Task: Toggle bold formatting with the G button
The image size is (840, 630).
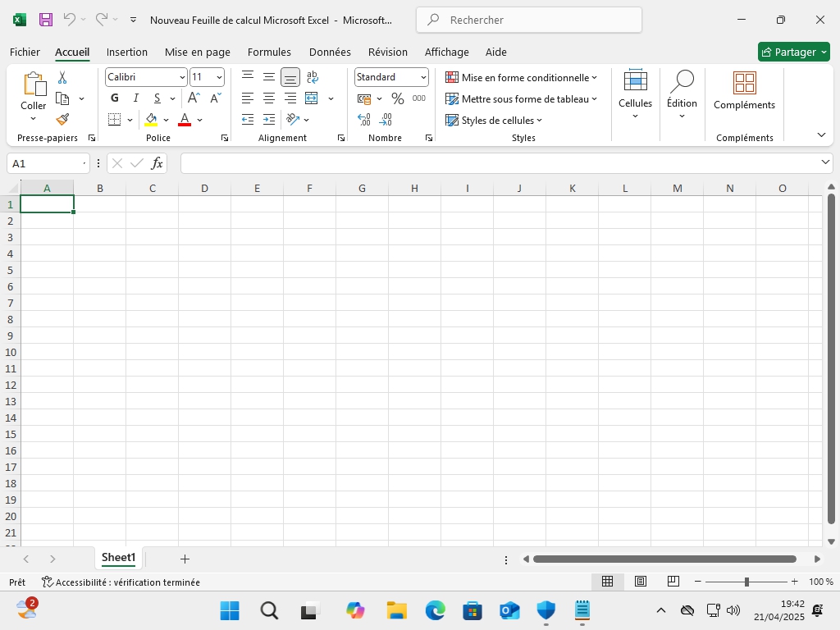Action: (115, 98)
